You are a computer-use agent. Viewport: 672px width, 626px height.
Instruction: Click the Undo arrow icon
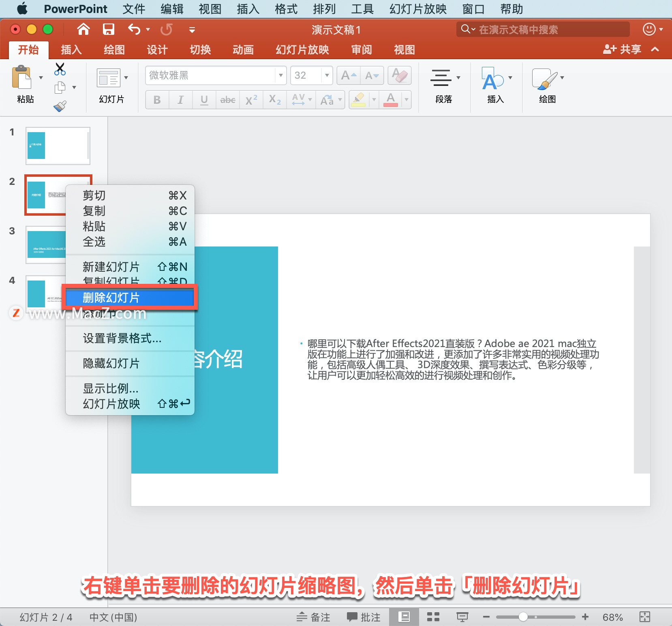click(x=134, y=29)
